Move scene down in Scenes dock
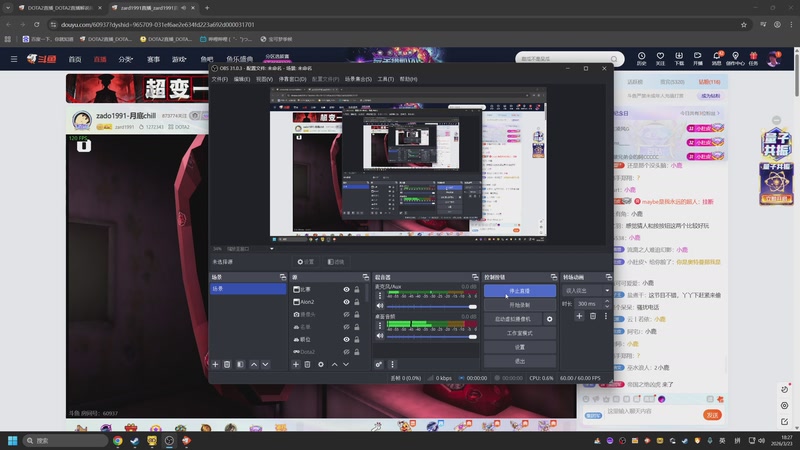This screenshot has width=800, height=450. pos(265,364)
